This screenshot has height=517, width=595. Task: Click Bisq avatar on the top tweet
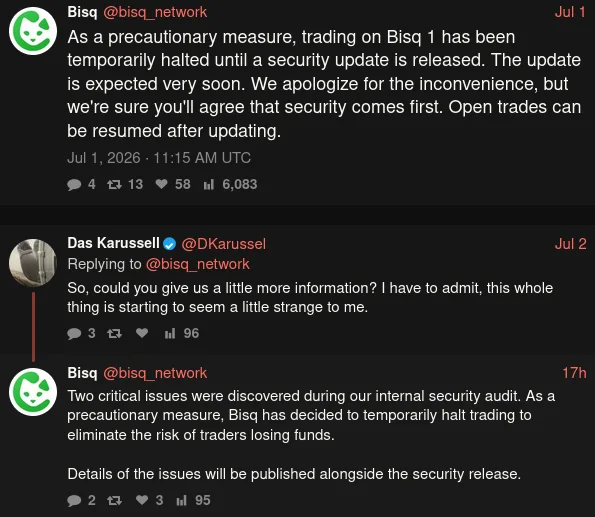click(x=33, y=31)
